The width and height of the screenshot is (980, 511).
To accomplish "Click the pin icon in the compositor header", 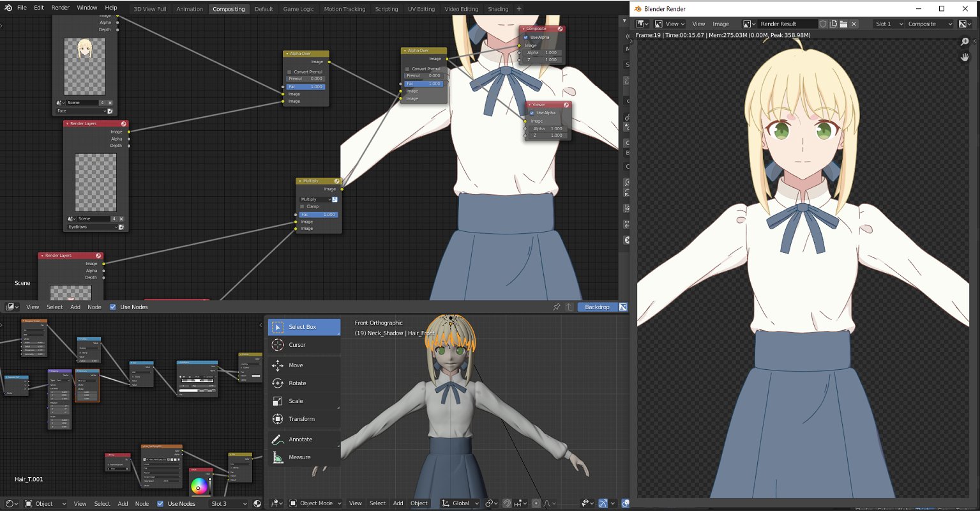I will 556,307.
